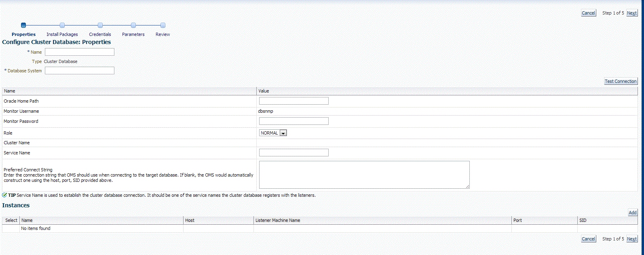This screenshot has width=644, height=255.
Task: Click the 'dbsnmp' Monitor Username value
Action: click(266, 111)
